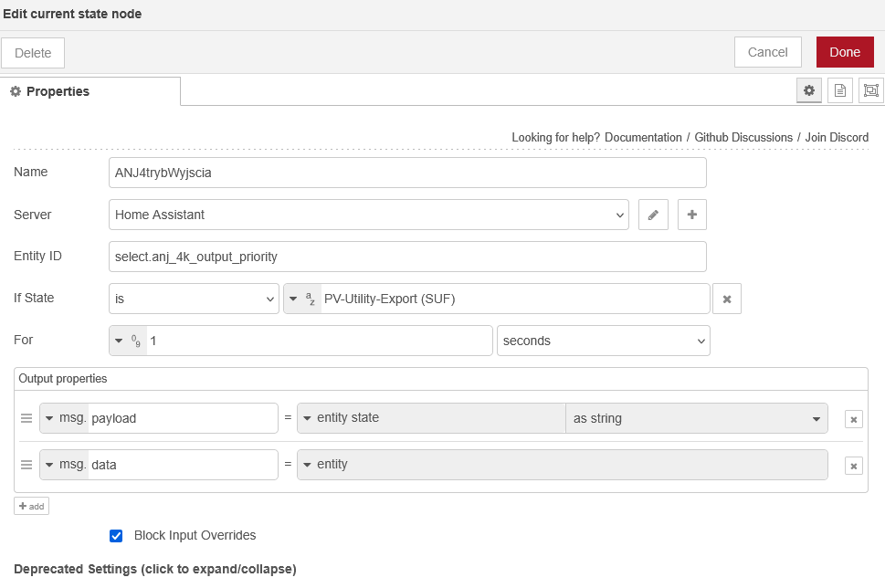
Task: Click the Cancel button
Action: coord(767,52)
